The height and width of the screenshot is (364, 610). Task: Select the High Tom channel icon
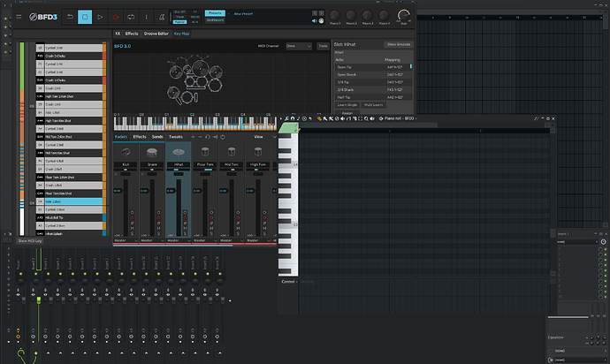pos(257,154)
